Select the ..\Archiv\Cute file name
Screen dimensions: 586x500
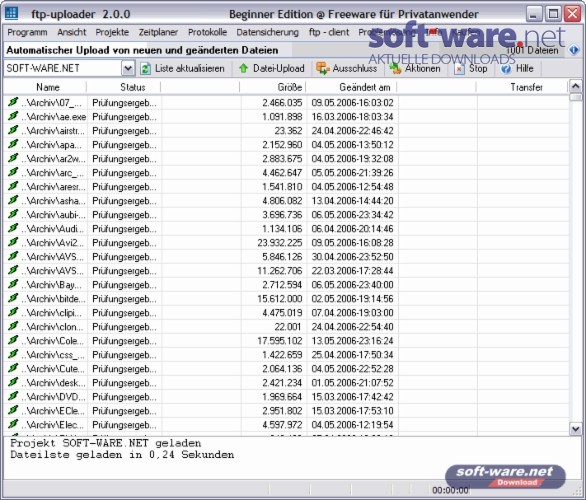tap(53, 369)
